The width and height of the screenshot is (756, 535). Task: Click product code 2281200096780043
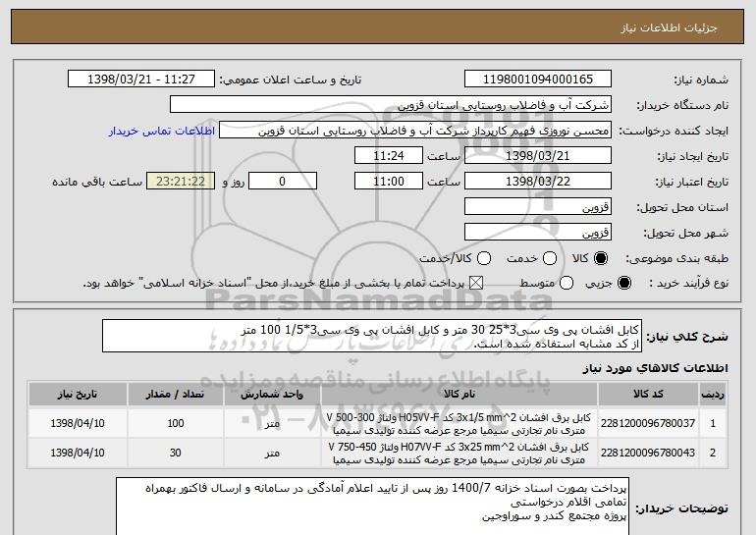pos(648,453)
